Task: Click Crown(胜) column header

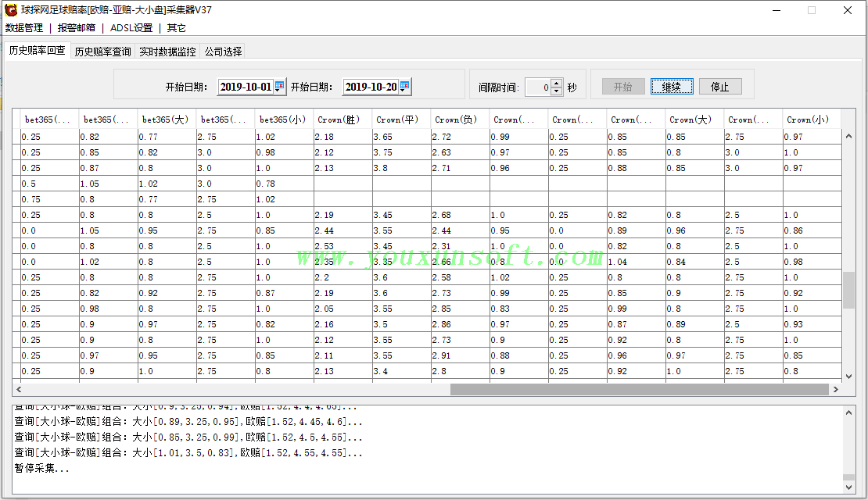Action: click(343, 120)
